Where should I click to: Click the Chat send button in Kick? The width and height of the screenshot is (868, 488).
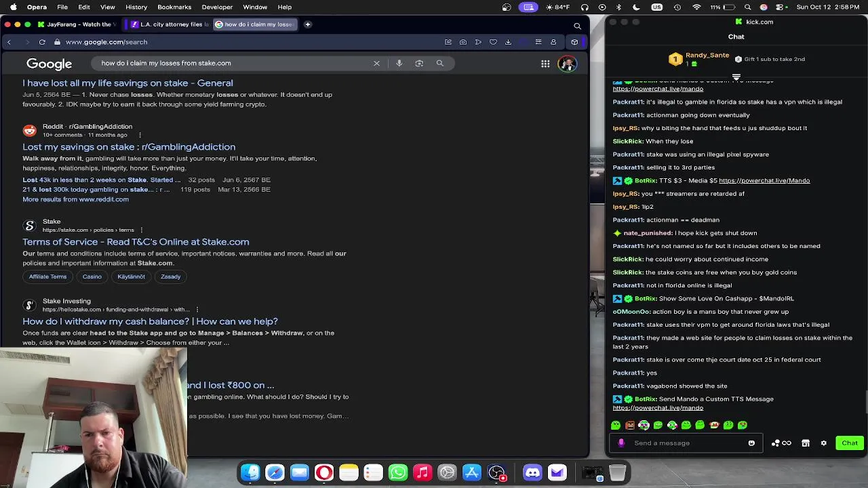(x=850, y=443)
